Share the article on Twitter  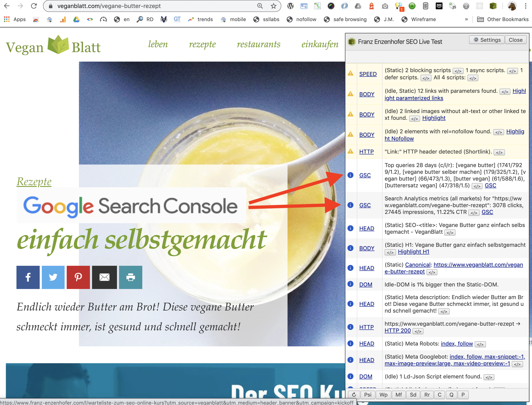pyautogui.click(x=53, y=277)
